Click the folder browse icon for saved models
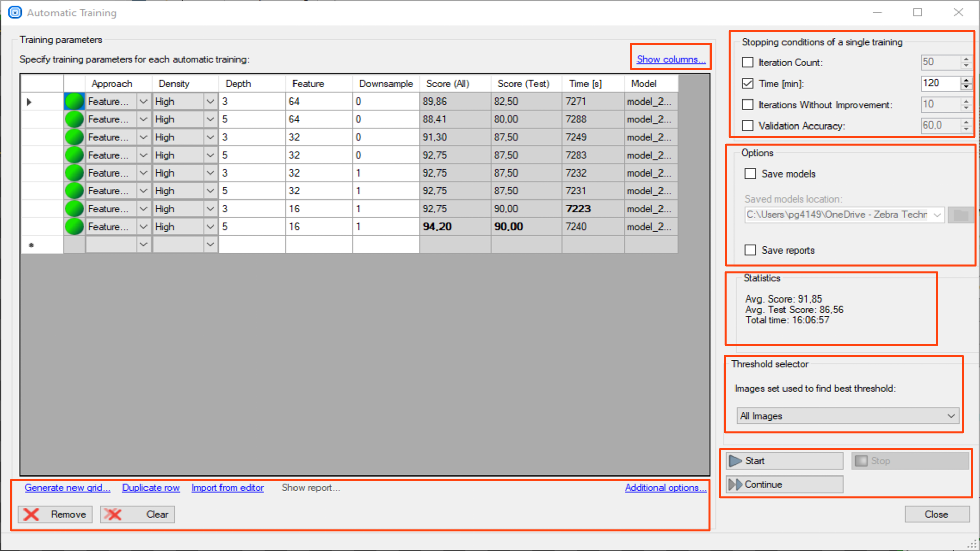 [961, 215]
